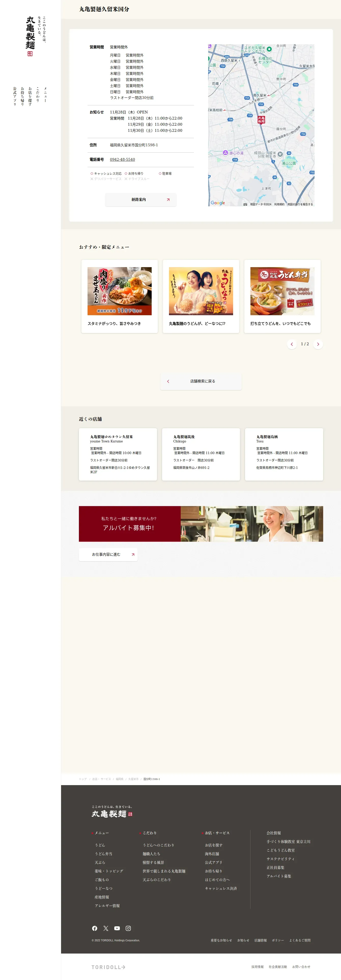Open the 肉盛りまぜ玉うどん menu card
Image resolution: width=341 pixels, height=980 pixels.
point(120,296)
